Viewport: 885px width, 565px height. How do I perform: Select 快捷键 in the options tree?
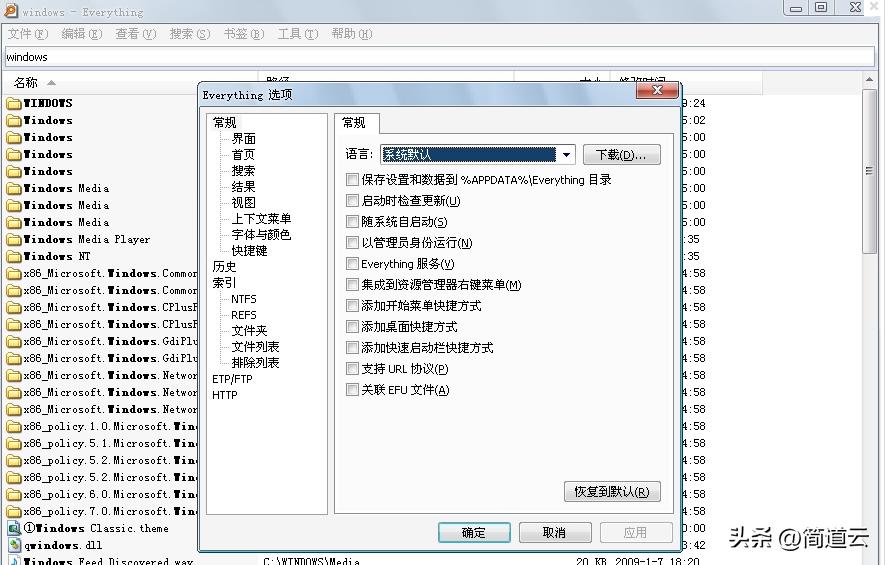(249, 250)
